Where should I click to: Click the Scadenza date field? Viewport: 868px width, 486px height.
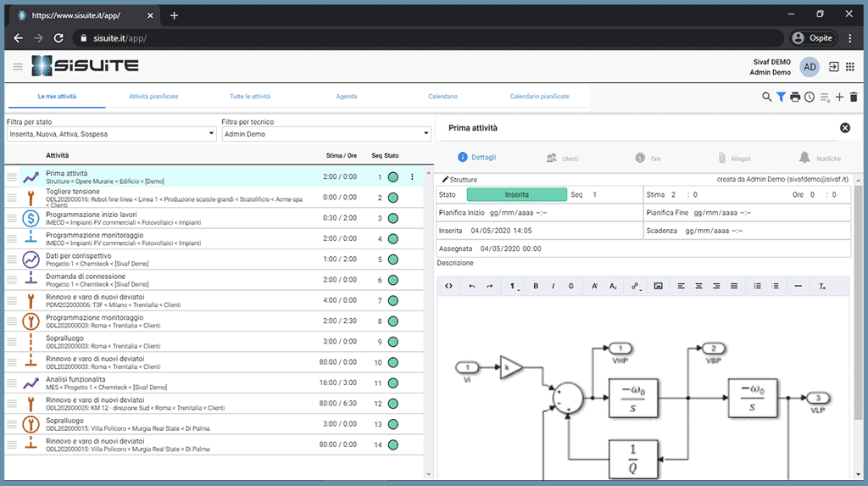[x=714, y=231]
